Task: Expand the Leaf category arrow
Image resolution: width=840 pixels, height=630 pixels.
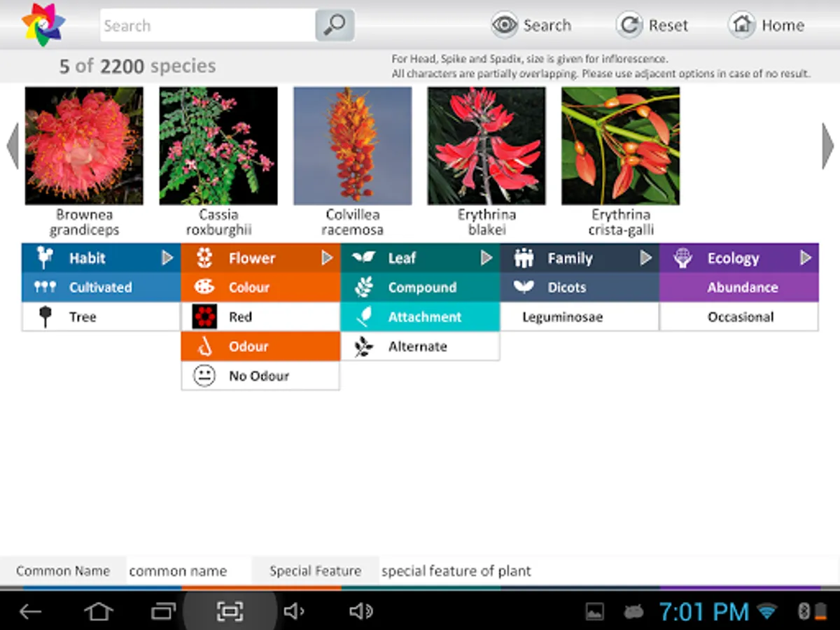Action: coord(486,258)
